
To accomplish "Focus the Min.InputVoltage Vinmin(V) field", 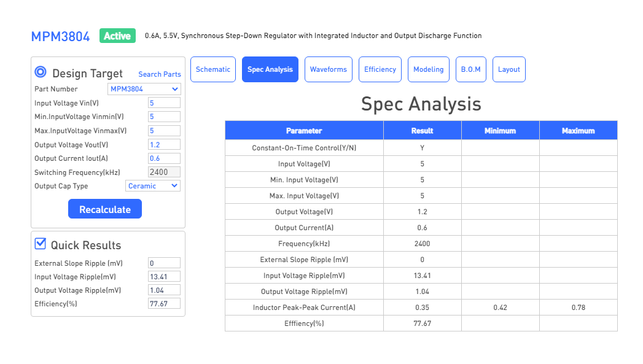I will coord(164,117).
